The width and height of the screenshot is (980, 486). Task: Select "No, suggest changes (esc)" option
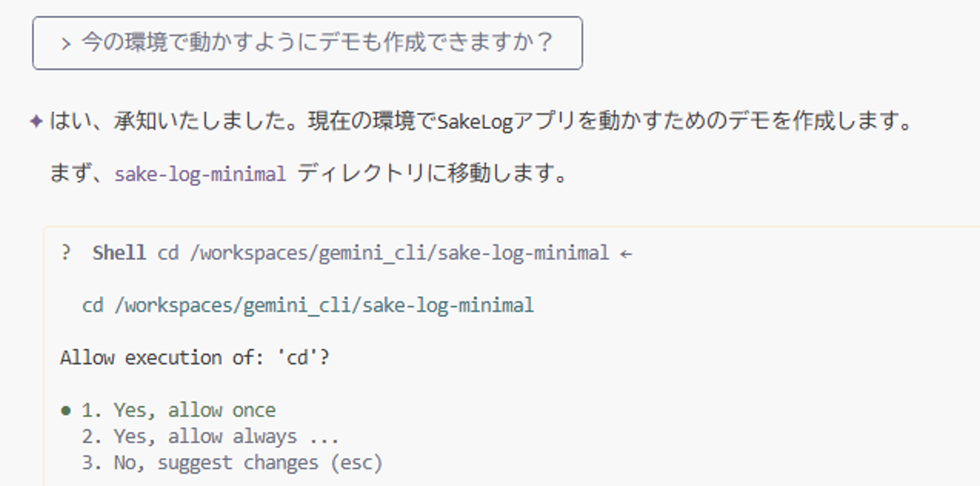[x=232, y=463]
